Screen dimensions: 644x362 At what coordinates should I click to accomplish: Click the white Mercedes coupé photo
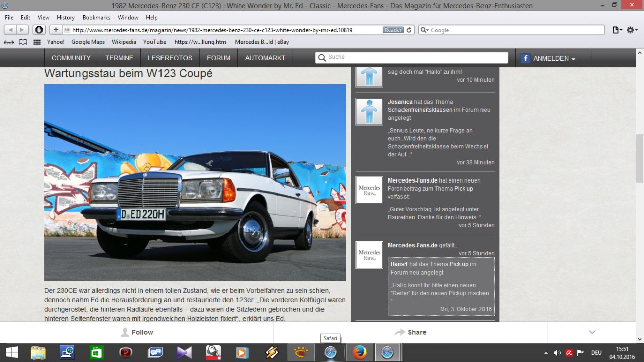coord(195,183)
